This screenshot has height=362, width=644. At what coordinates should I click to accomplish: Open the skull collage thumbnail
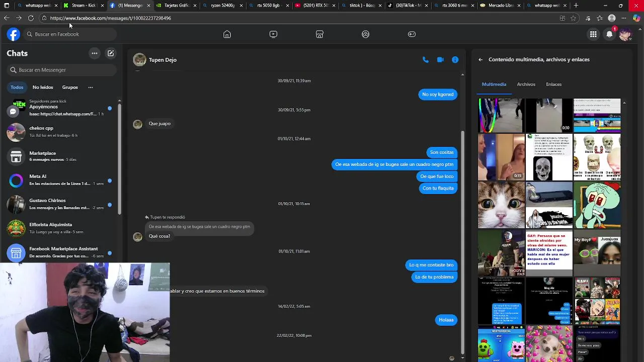597,157
